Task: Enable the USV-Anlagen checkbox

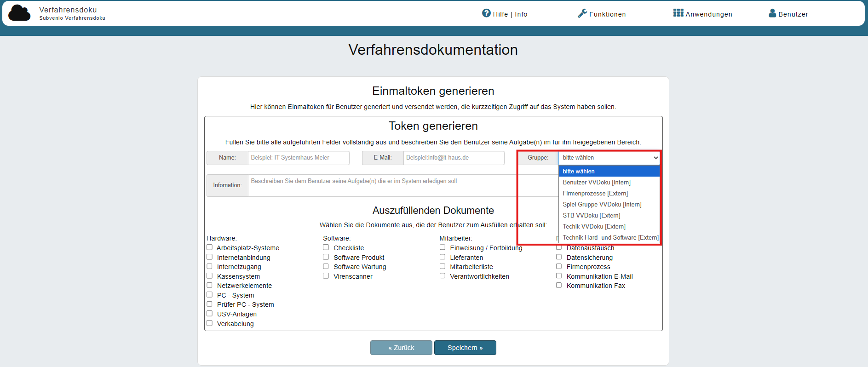Action: (x=210, y=314)
